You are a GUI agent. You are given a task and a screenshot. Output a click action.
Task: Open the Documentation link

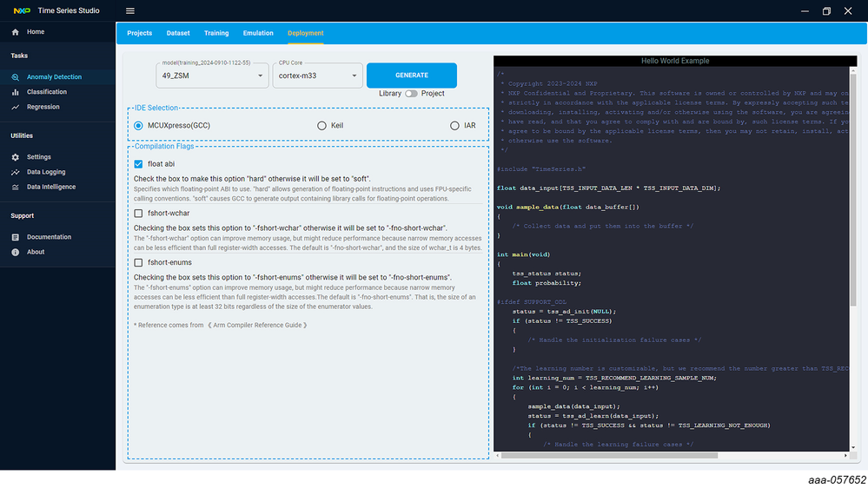point(49,237)
